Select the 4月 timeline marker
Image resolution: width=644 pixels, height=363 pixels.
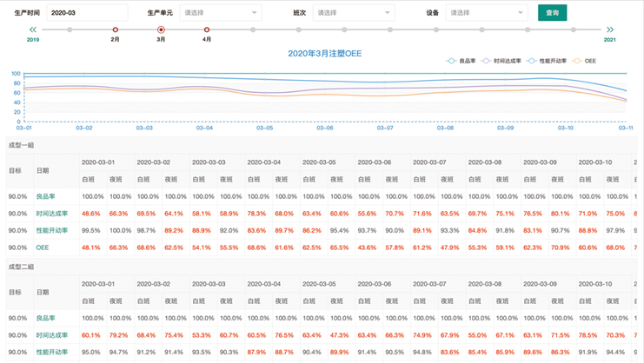207,30
